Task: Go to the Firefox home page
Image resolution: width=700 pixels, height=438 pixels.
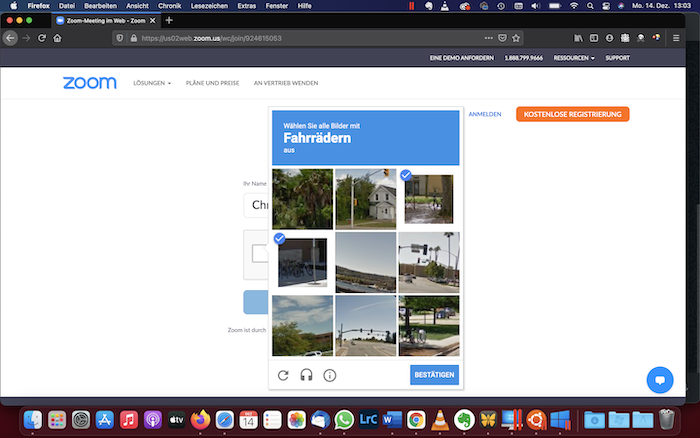Action: pyautogui.click(x=58, y=38)
